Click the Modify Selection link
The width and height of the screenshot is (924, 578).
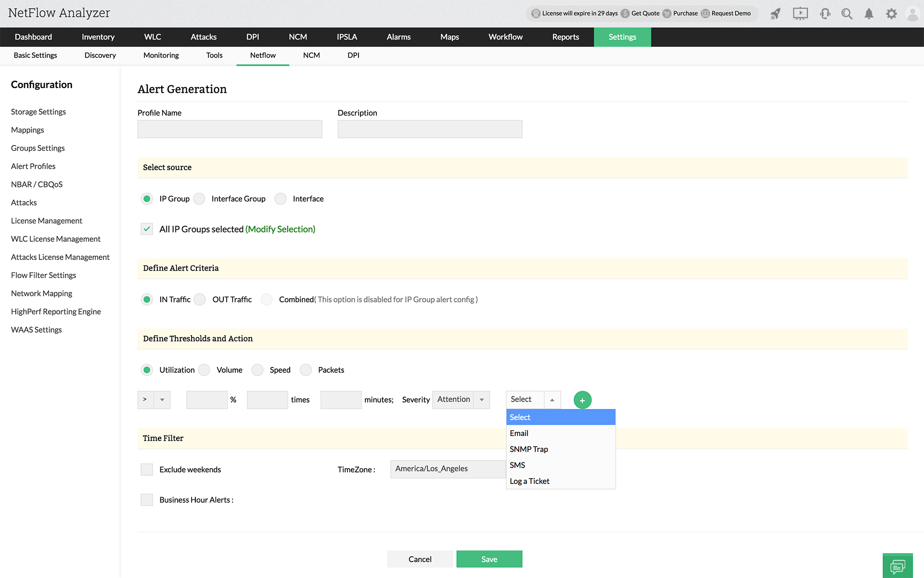tap(280, 229)
